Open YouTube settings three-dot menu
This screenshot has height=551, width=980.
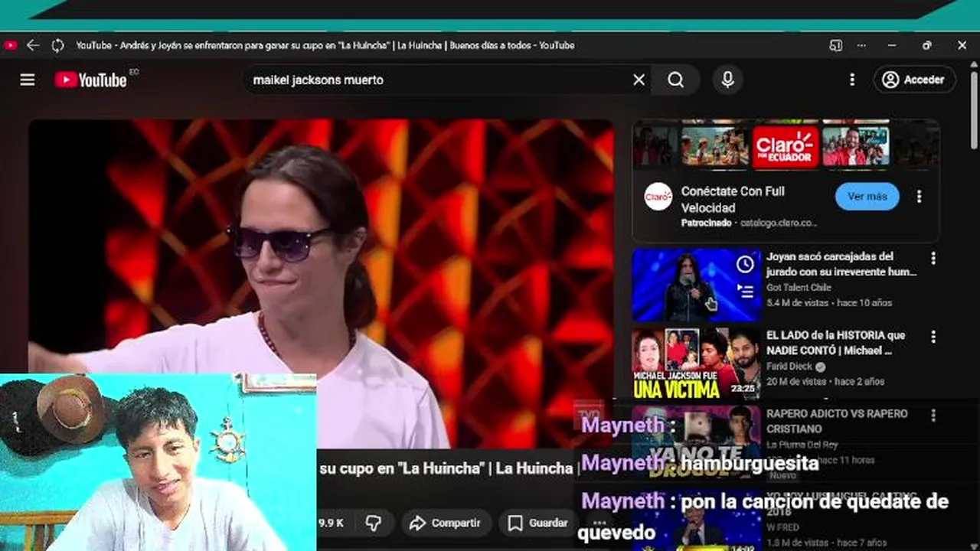(x=852, y=80)
